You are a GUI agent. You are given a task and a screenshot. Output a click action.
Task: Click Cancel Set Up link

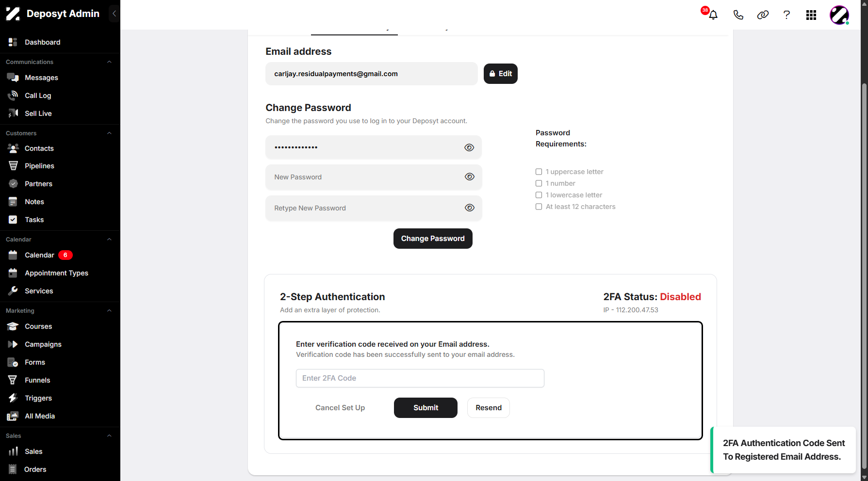tap(340, 408)
